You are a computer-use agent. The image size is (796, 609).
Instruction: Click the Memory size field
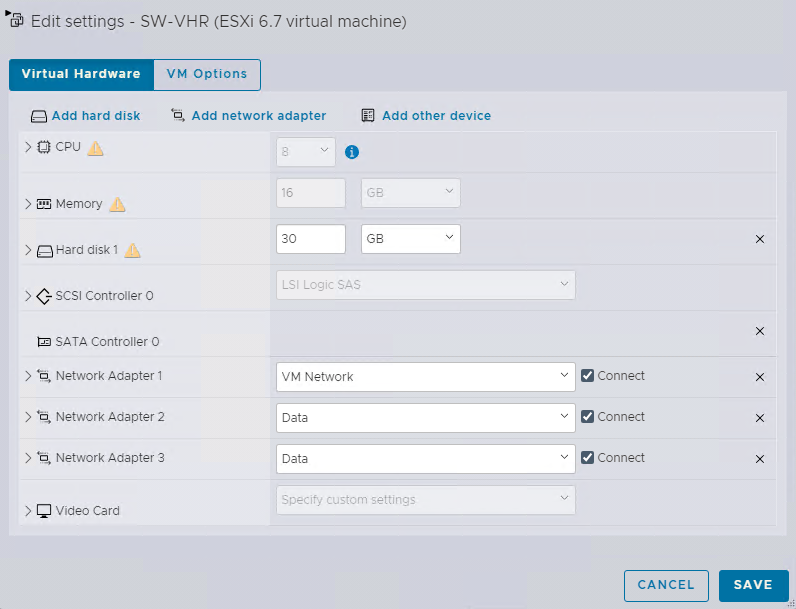[311, 193]
